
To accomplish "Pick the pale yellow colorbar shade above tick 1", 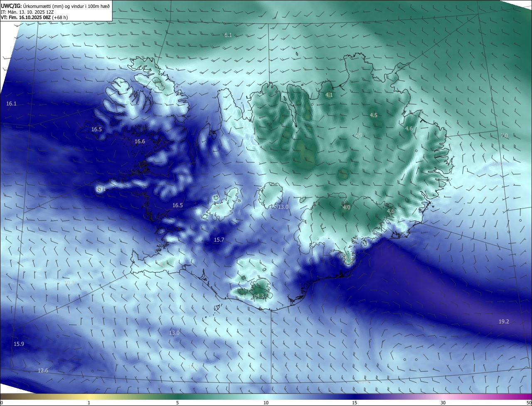I will coord(89,396).
